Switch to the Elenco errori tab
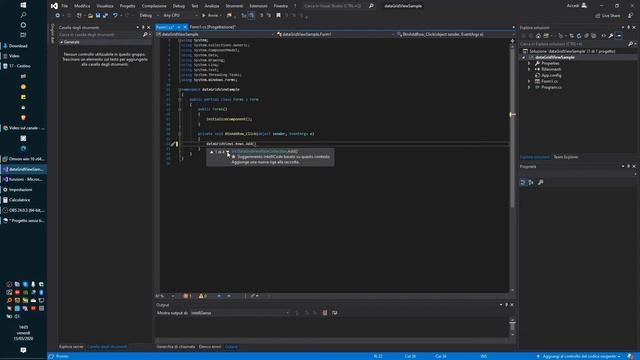This screenshot has height=360, width=640. pyautogui.click(x=210, y=347)
